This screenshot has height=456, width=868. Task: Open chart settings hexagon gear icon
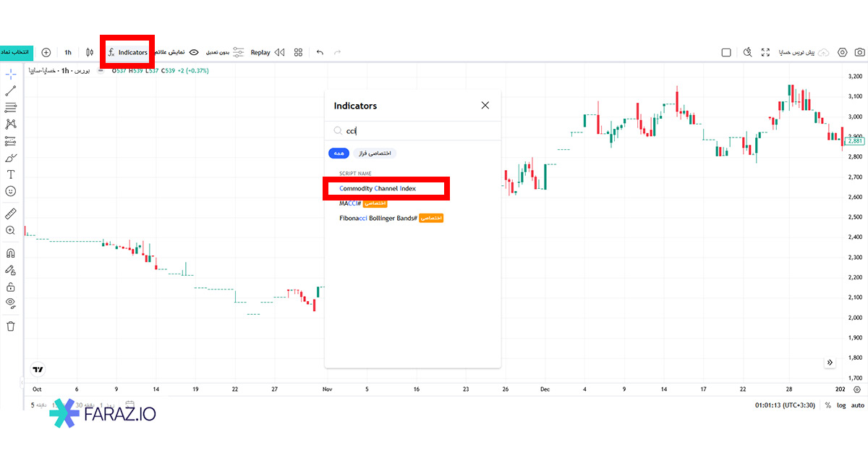[843, 52]
